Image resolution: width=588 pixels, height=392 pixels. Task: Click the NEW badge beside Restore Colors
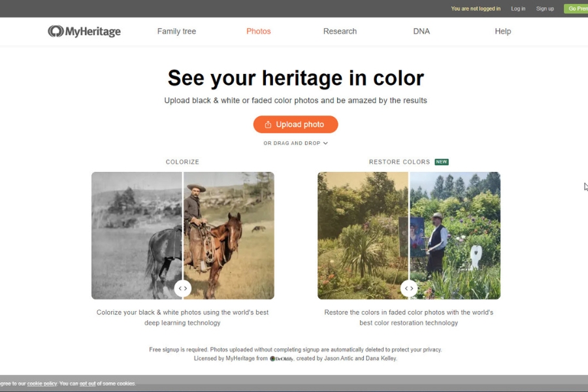tap(442, 162)
